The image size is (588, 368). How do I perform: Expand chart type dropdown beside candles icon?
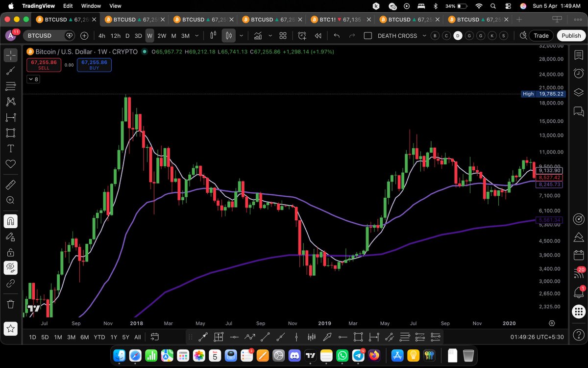[x=241, y=36]
